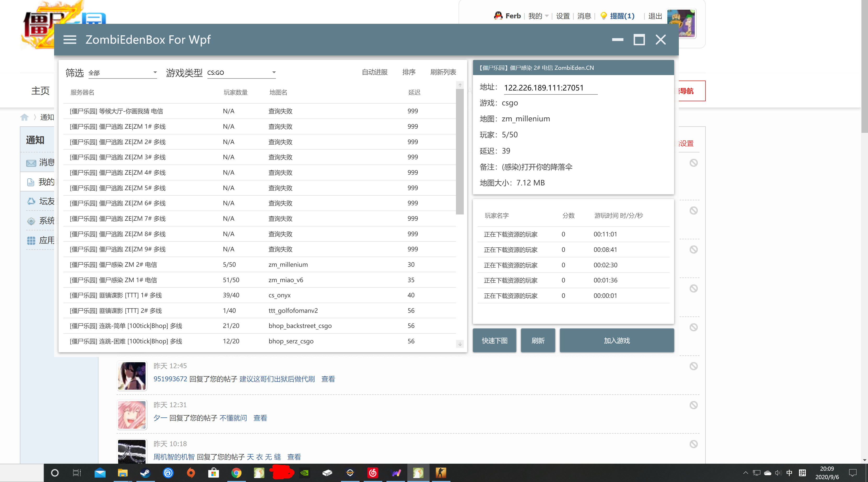This screenshot has width=868, height=482.
Task: Open NVIDIA GeForce icon on the taskbar
Action: [x=305, y=473]
